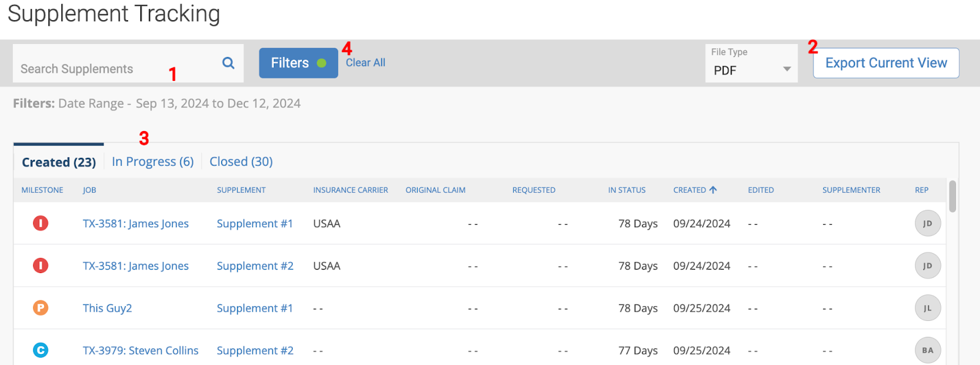Click Export Current View button
This screenshot has height=365, width=980.
(886, 63)
